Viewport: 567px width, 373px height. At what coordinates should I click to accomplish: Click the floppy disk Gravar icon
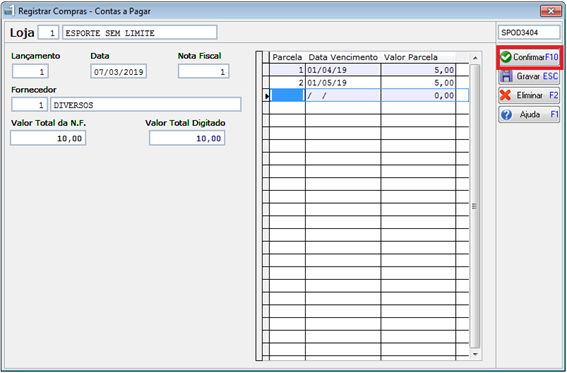pyautogui.click(x=506, y=76)
